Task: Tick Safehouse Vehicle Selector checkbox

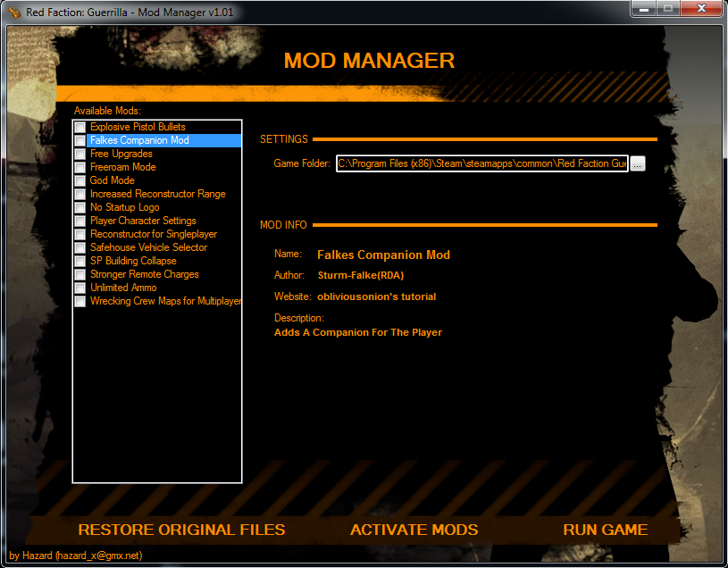Action: (x=80, y=247)
